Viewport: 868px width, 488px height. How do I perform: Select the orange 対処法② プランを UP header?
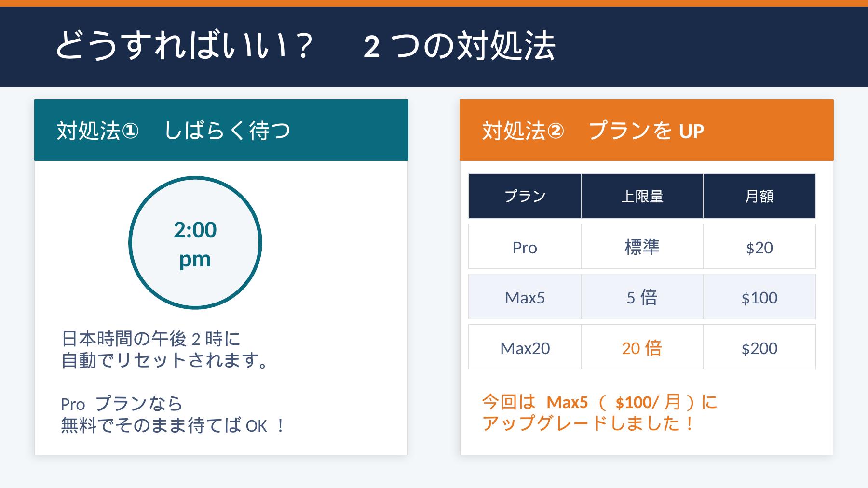pyautogui.click(x=646, y=130)
